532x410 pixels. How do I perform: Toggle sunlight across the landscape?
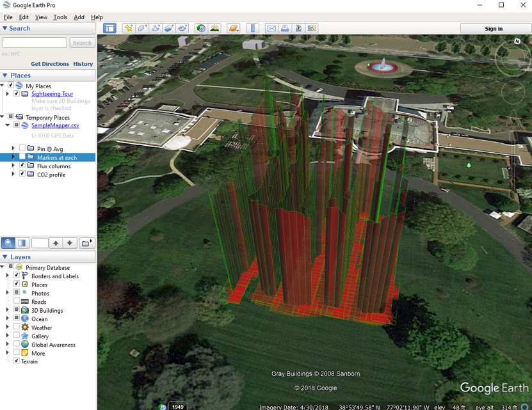(214, 28)
